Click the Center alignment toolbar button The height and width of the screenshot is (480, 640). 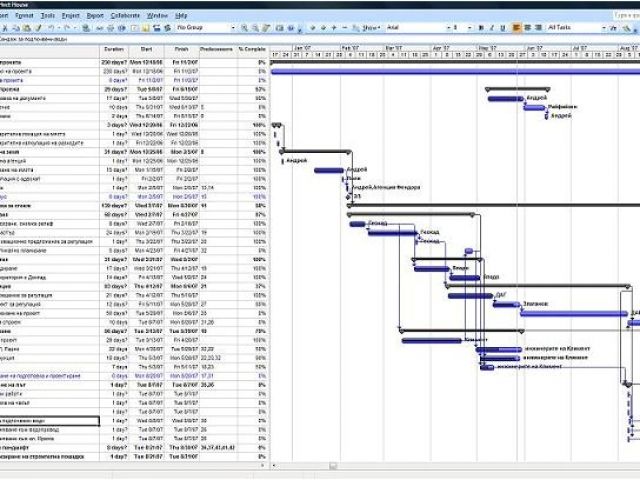click(526, 27)
